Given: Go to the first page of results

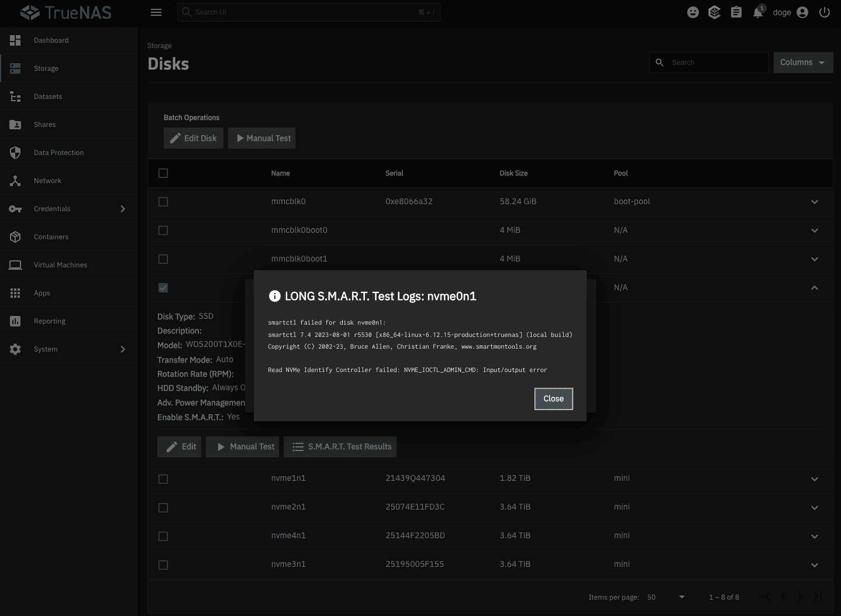Looking at the screenshot, I should (x=766, y=597).
